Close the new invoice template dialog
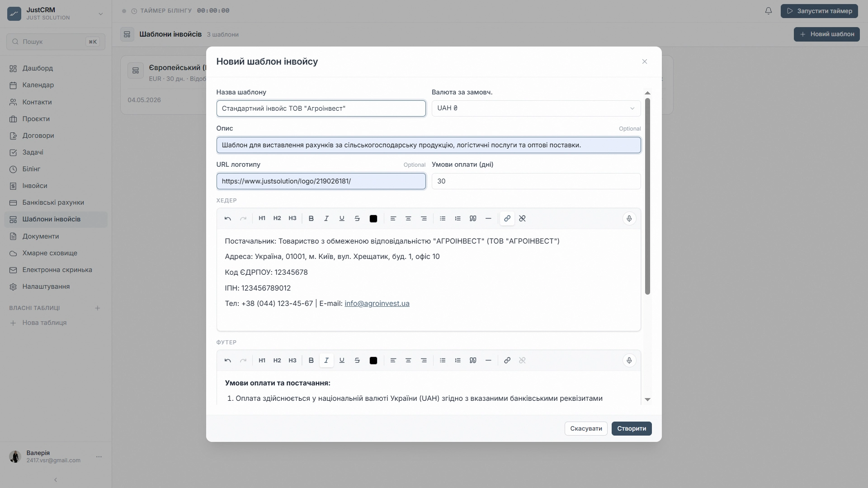 pos(645,61)
